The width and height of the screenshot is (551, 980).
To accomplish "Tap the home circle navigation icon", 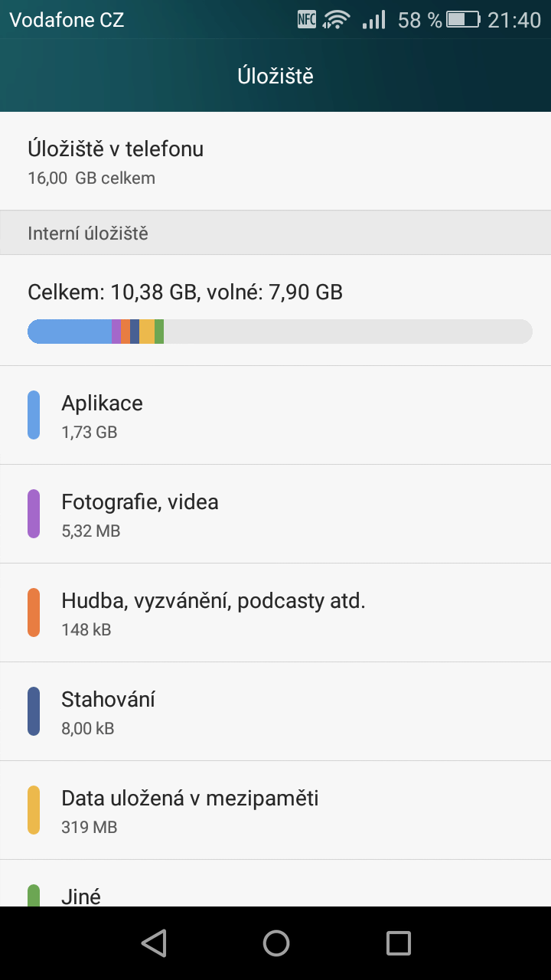I will 275,943.
